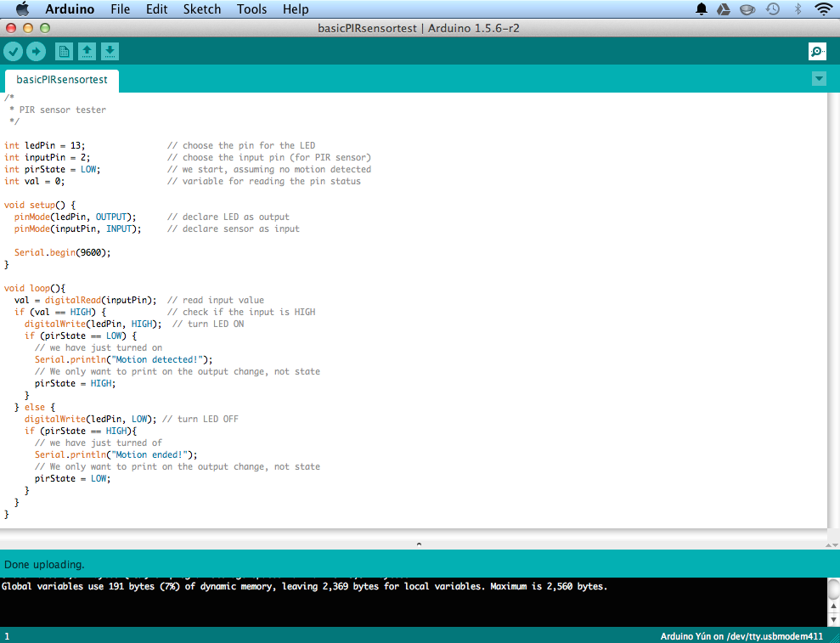Image resolution: width=840 pixels, height=643 pixels.
Task: Click the line number '1' in status bar
Action: click(7, 636)
